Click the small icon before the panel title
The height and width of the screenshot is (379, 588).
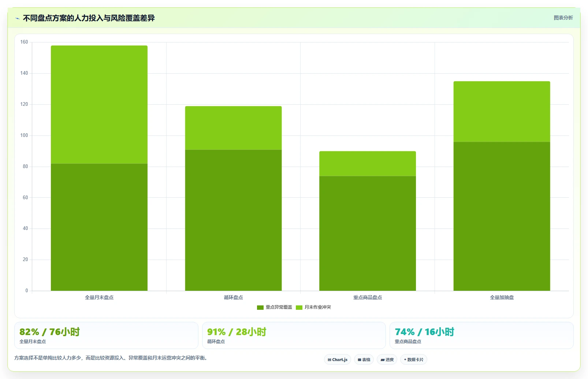[17, 18]
